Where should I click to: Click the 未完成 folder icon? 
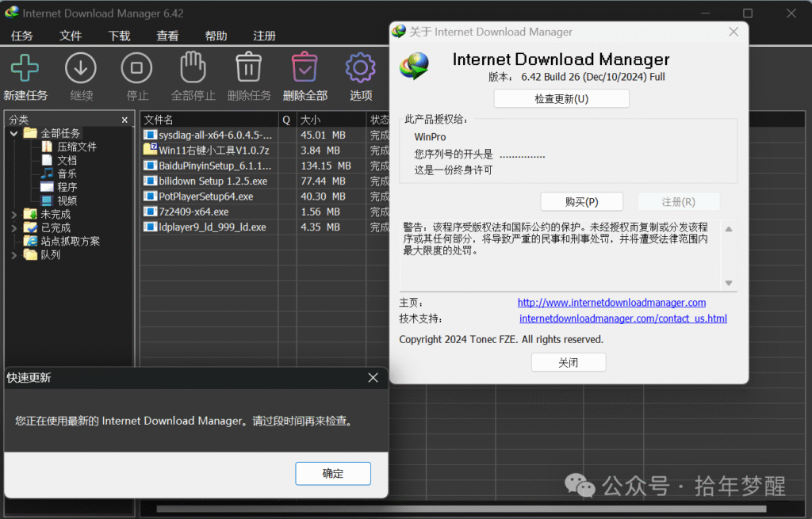[x=31, y=214]
